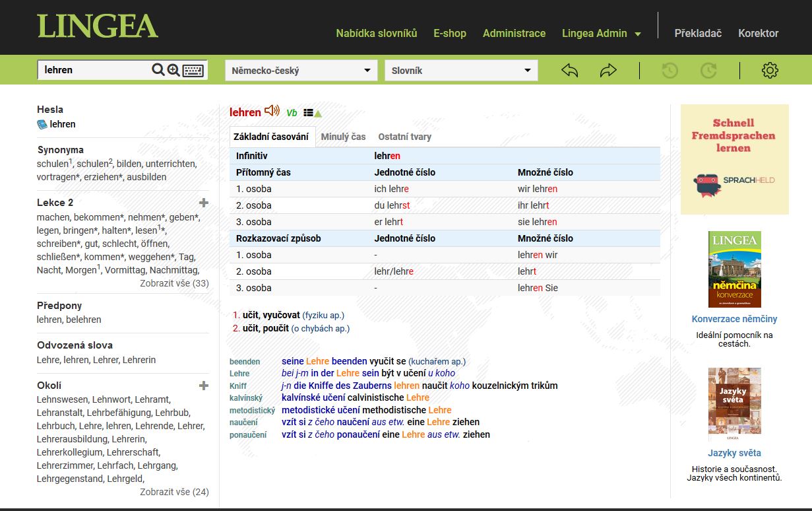812x511 pixels.
Task: Click the LINGEA logo
Action: click(x=98, y=26)
